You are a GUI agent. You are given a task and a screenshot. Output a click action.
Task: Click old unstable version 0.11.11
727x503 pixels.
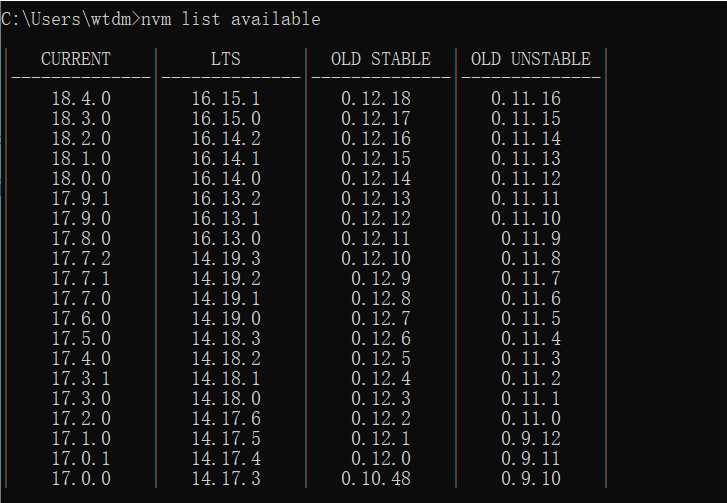point(526,198)
